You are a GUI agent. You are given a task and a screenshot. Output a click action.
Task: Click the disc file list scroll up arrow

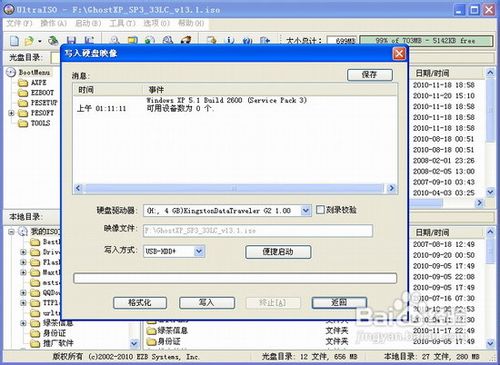(490, 72)
